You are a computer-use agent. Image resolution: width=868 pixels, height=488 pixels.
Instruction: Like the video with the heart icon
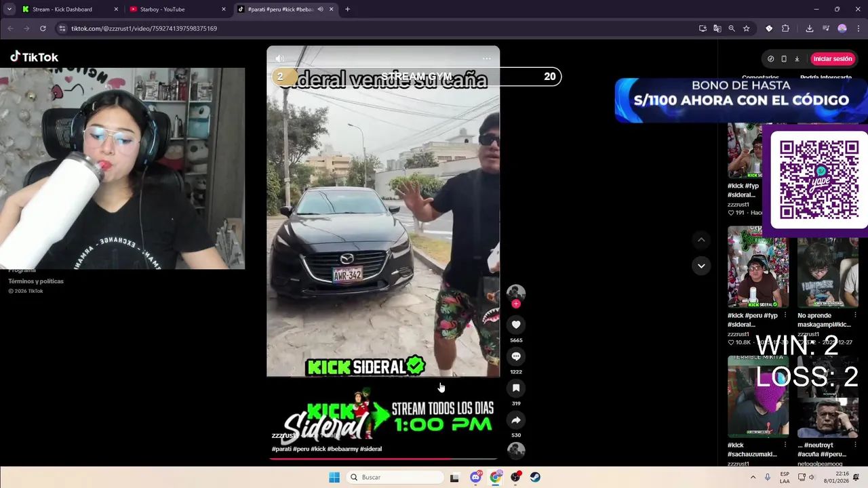point(516,325)
